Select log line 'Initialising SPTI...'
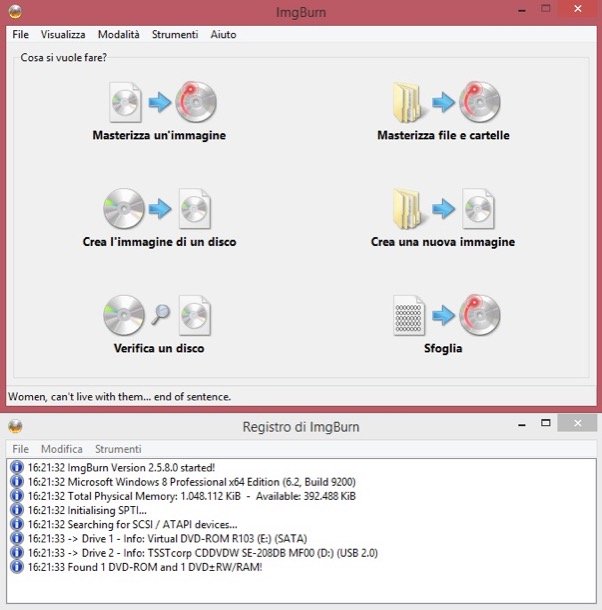The width and height of the screenshot is (602, 610). click(x=87, y=510)
